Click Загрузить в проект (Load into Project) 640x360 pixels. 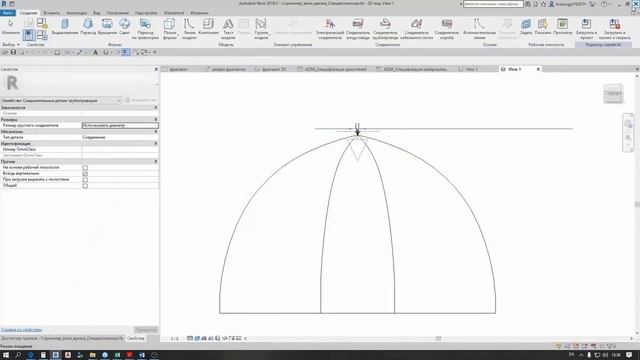586,29
